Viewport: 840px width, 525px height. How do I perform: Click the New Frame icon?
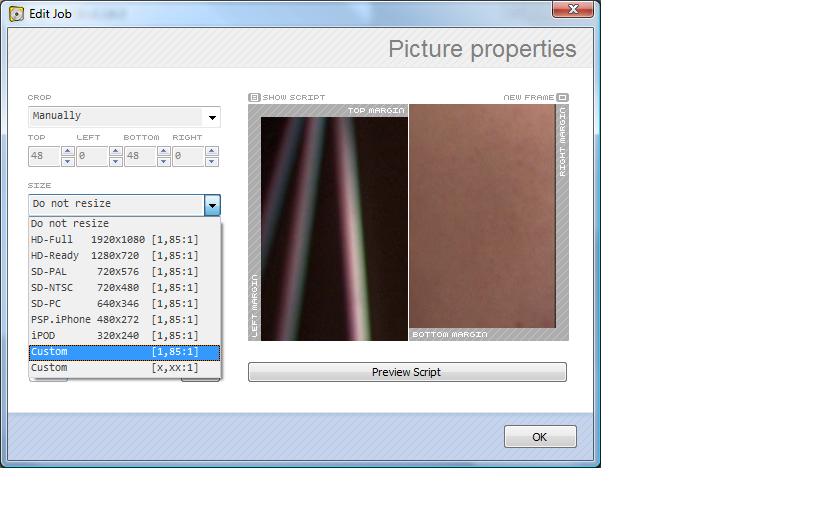point(562,98)
